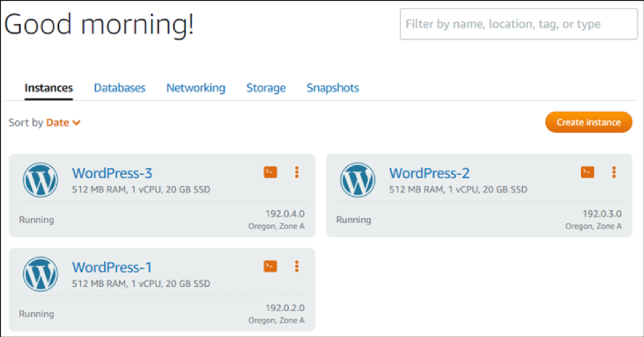The height and width of the screenshot is (337, 644).
Task: Open SSH terminal for WordPress-3
Action: 270,172
